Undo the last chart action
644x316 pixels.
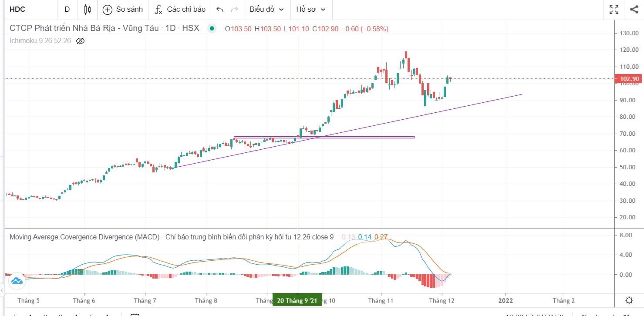click(220, 9)
